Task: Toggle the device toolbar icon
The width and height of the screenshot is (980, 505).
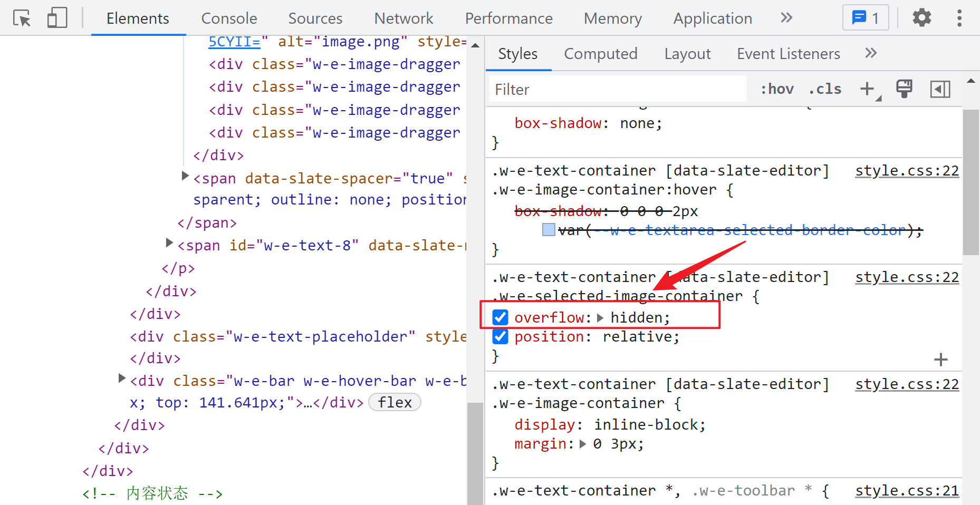Action: [x=57, y=18]
